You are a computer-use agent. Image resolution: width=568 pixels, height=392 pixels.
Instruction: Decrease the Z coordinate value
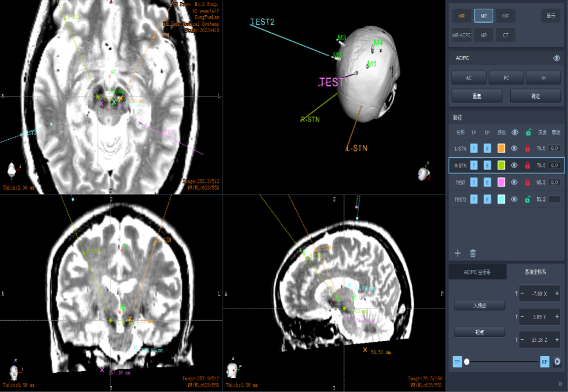[x=522, y=339]
